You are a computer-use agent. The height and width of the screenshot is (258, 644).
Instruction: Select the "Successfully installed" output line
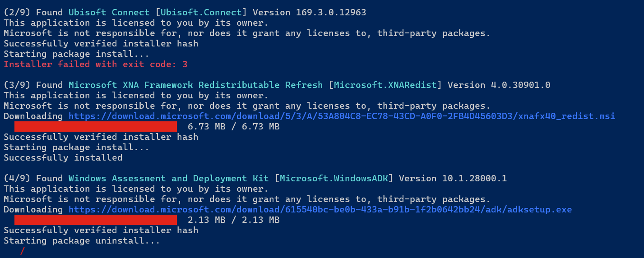(63, 158)
